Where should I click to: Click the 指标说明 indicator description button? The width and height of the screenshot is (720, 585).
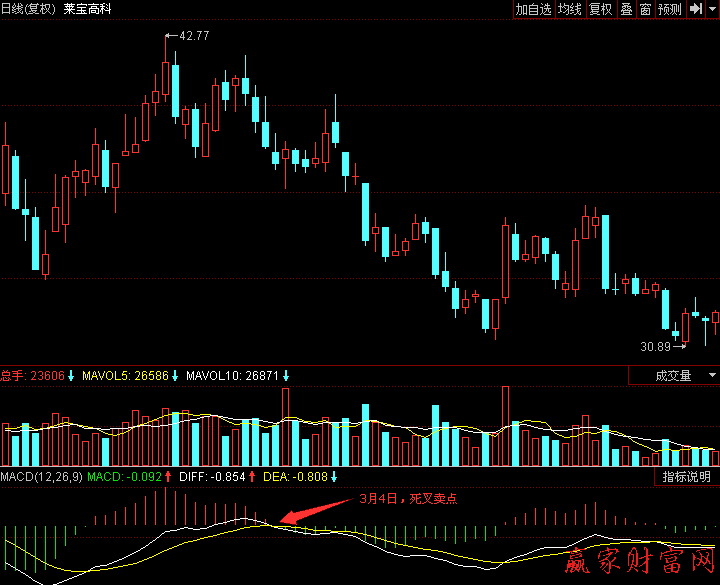(687, 477)
